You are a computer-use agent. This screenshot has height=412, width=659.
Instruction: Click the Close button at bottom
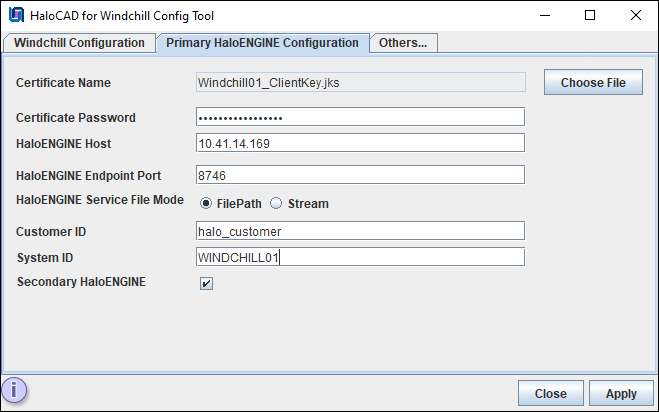pos(551,394)
